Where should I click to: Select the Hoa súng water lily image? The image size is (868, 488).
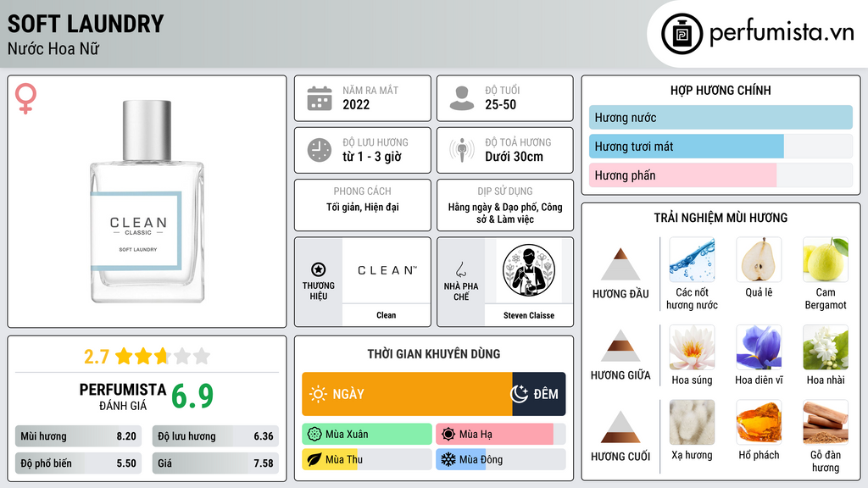[x=692, y=347]
